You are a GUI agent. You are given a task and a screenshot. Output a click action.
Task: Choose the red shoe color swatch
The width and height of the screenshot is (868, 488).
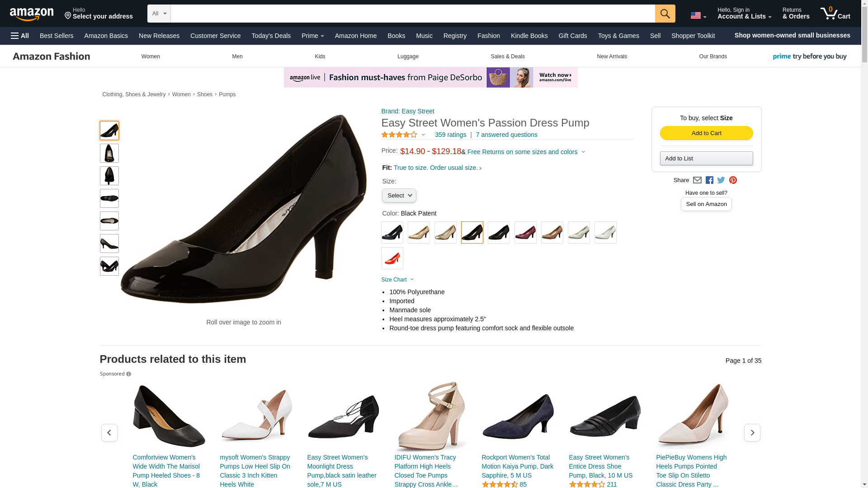click(x=392, y=258)
